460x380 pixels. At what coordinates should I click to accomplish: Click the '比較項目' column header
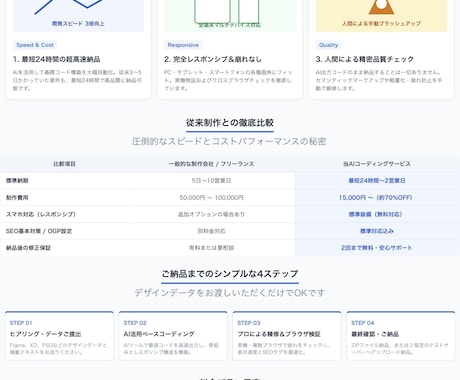coord(64,164)
